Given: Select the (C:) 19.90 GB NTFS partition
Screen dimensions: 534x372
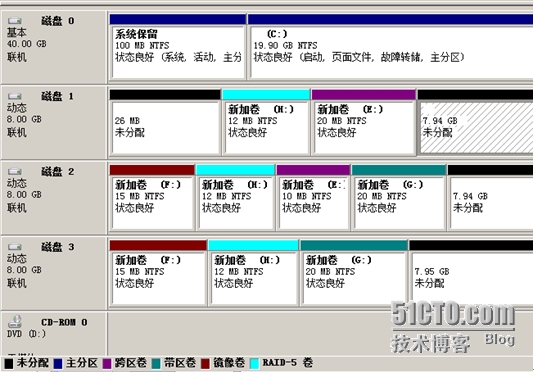Looking at the screenshot, I should coord(390,47).
